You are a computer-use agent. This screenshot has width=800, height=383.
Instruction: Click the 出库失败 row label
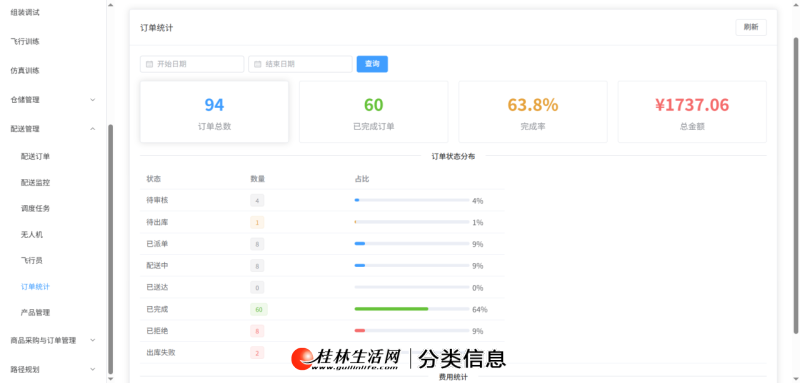pos(161,352)
